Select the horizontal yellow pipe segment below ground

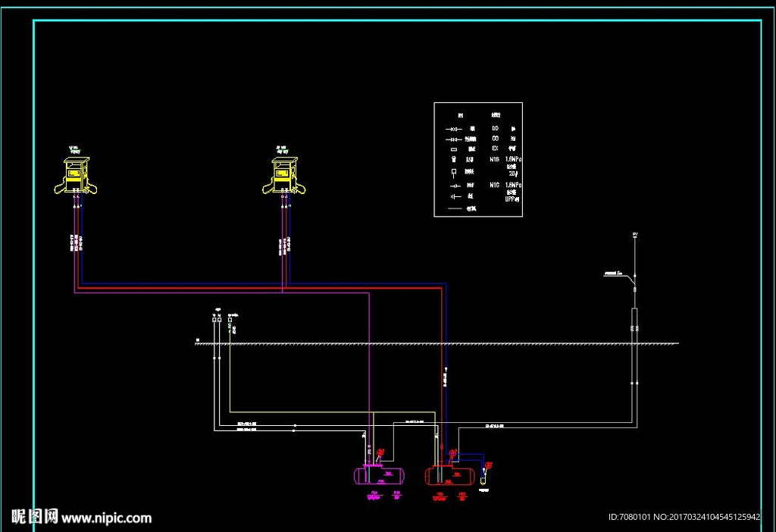point(333,412)
